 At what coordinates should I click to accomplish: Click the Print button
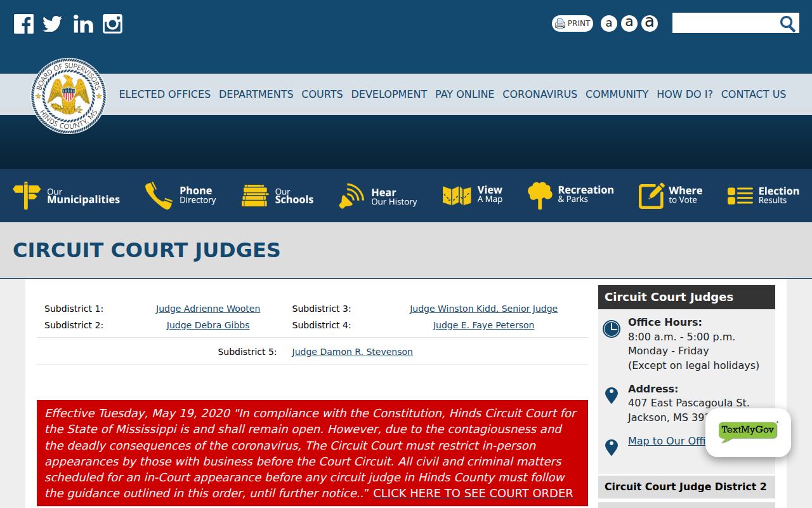[572, 23]
